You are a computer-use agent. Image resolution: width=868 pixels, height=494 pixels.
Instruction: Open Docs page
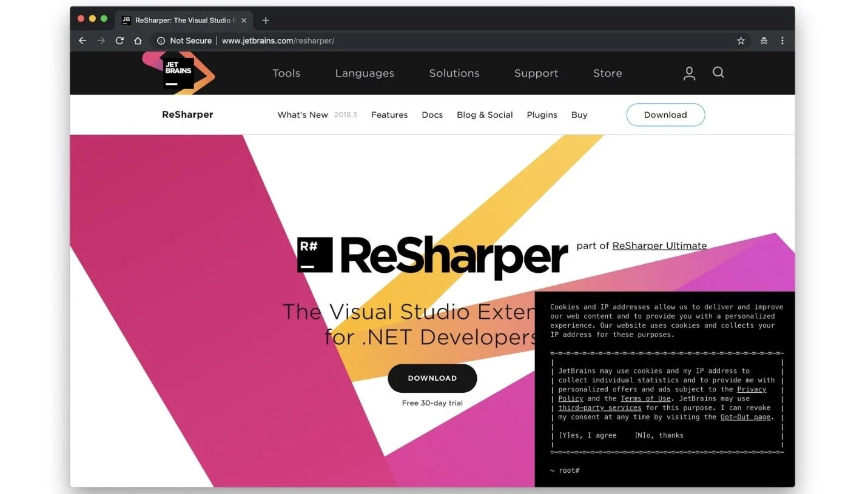tap(432, 115)
